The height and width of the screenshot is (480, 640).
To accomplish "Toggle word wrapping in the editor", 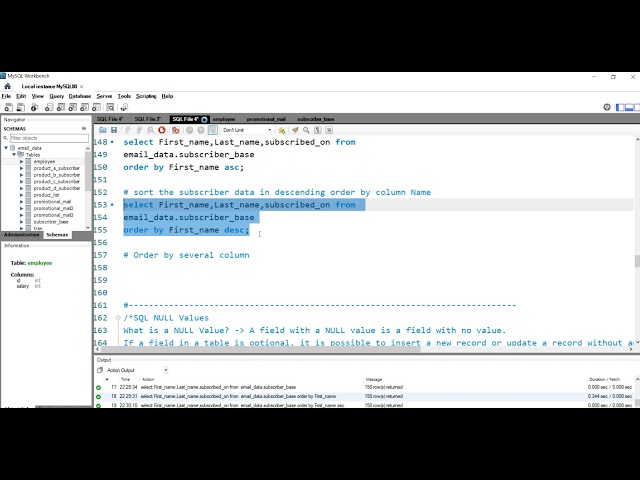I will coord(329,130).
